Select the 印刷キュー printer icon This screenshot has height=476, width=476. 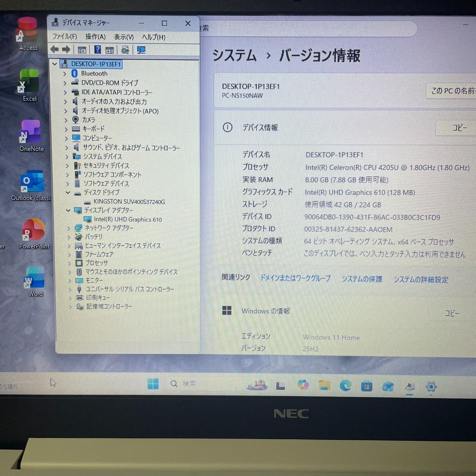pos(80,298)
